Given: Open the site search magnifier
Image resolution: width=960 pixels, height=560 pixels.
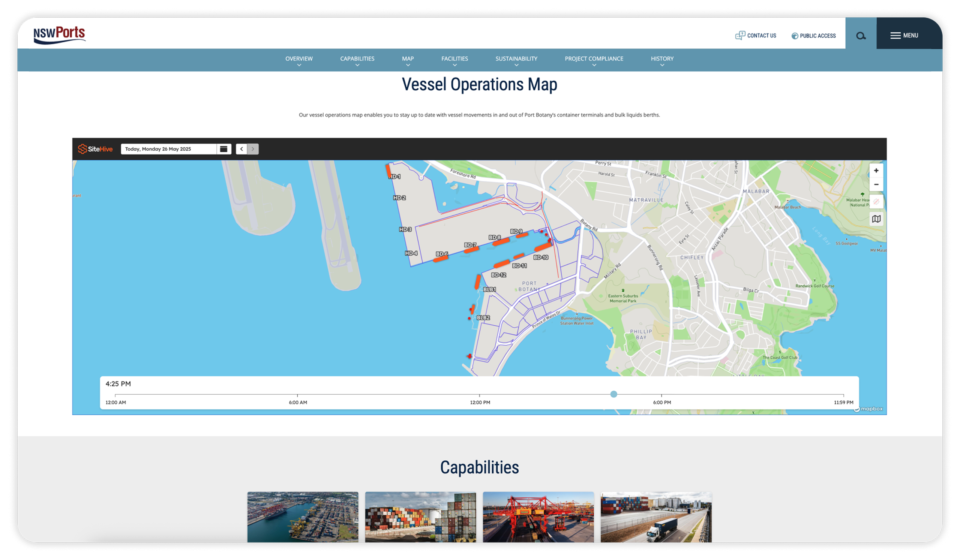Looking at the screenshot, I should tap(861, 36).
